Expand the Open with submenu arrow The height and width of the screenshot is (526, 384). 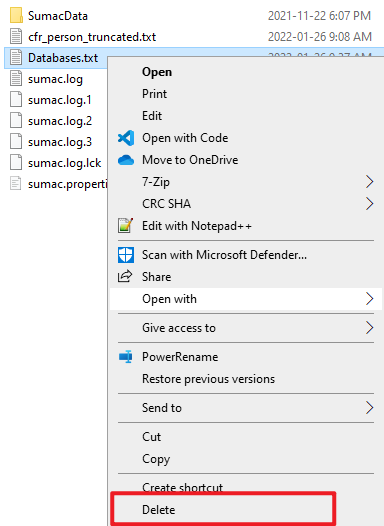pyautogui.click(x=369, y=299)
